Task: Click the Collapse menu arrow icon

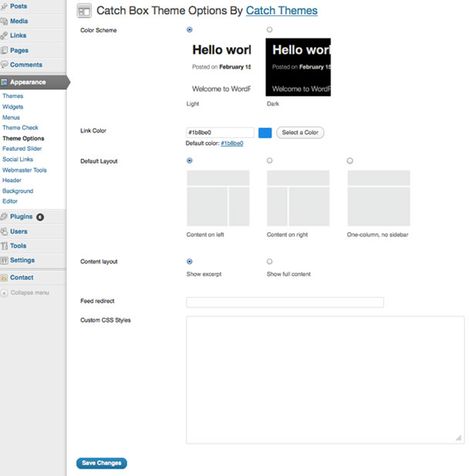Action: point(4,293)
